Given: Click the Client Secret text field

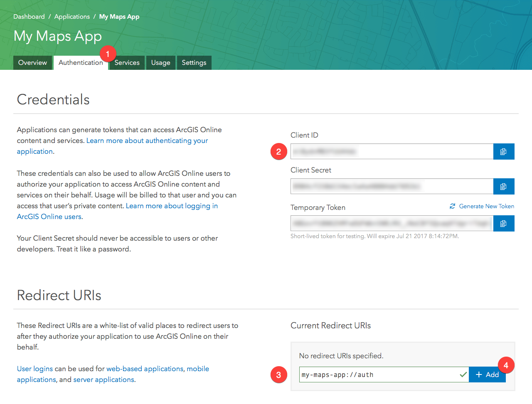Looking at the screenshot, I should pyautogui.click(x=392, y=187).
